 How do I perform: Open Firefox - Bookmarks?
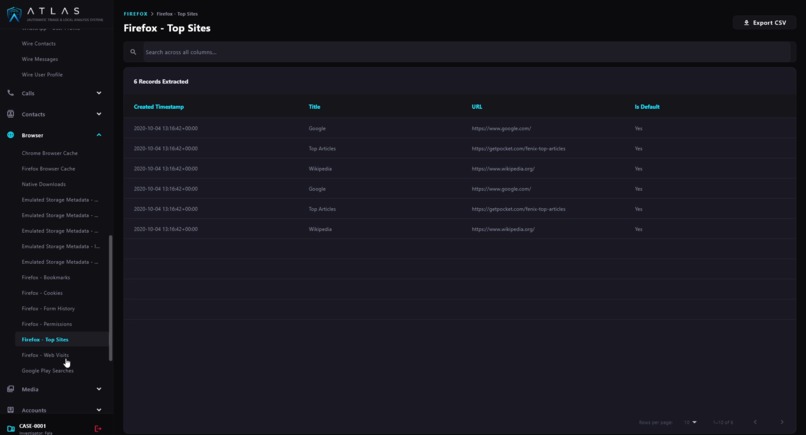(46, 277)
